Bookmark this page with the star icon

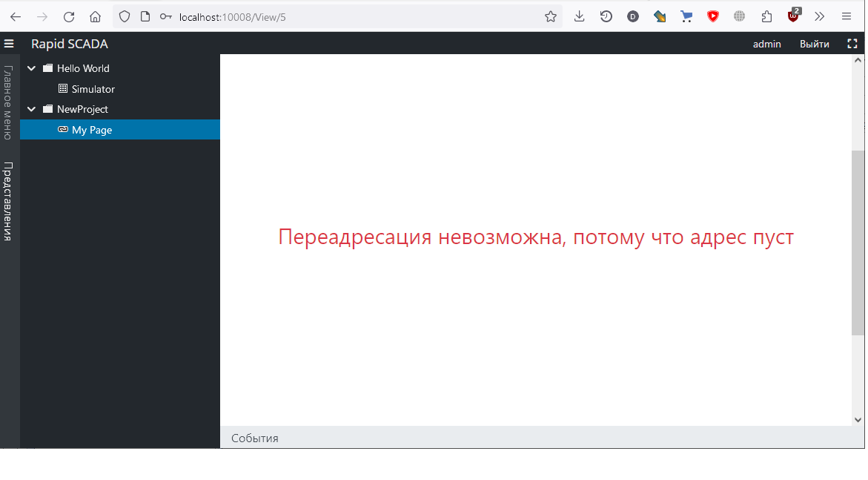pos(550,16)
